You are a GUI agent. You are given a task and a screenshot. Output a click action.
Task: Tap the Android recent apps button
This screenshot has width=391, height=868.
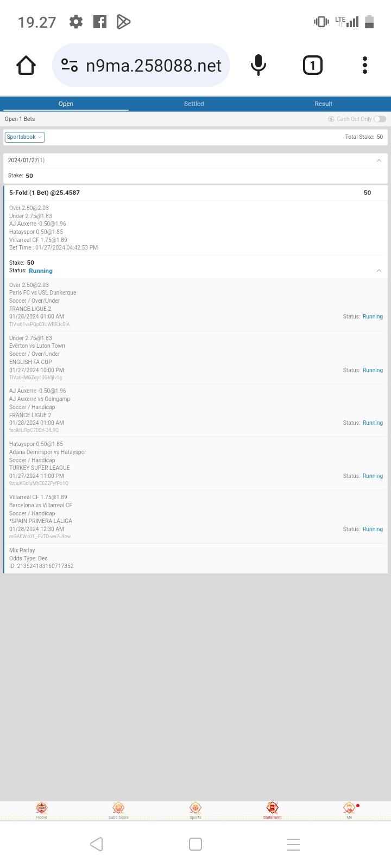[293, 844]
